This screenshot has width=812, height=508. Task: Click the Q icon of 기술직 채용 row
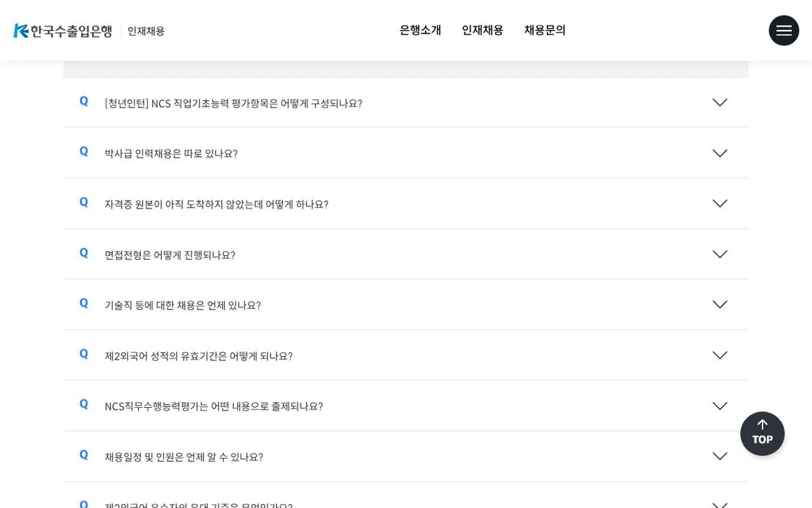84,303
